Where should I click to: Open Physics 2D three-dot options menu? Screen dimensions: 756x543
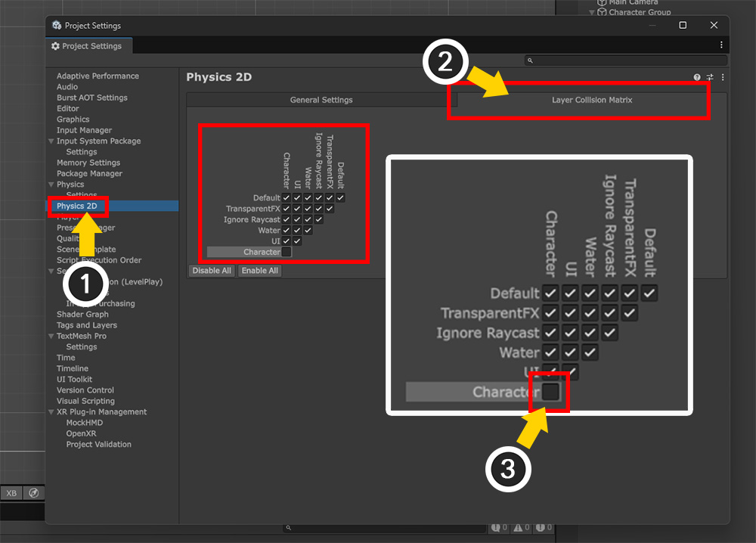pyautogui.click(x=723, y=77)
